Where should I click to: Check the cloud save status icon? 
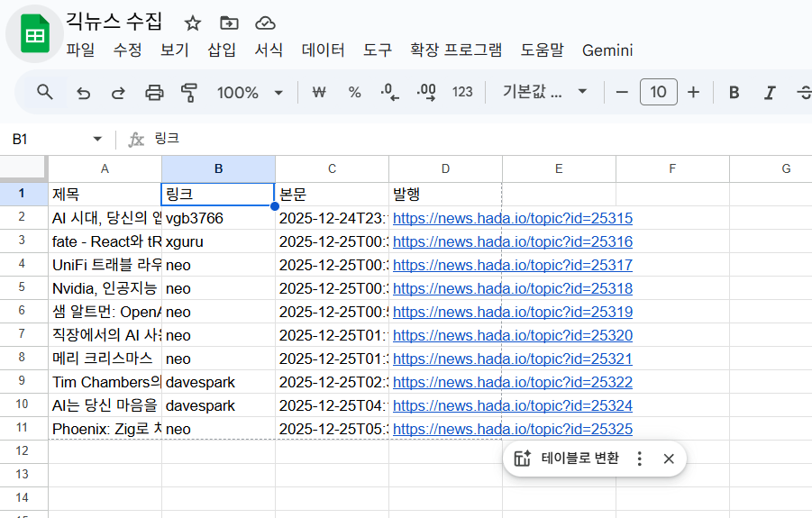point(265,23)
